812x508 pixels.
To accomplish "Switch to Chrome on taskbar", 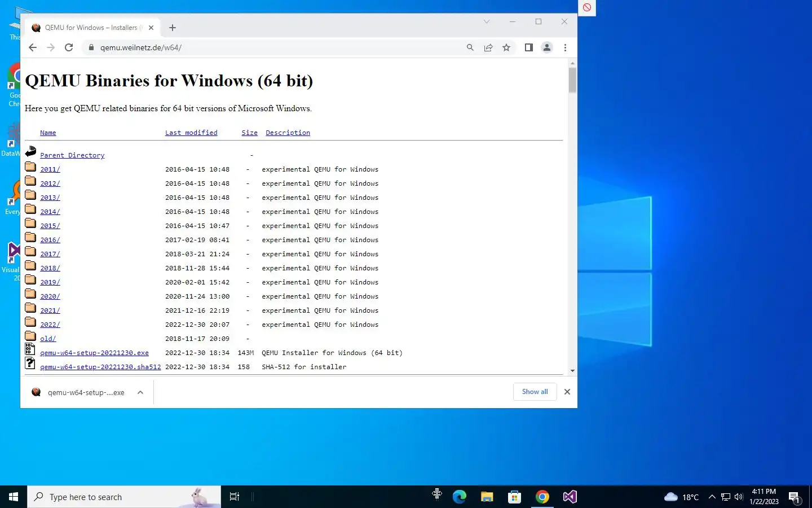I will tap(542, 497).
